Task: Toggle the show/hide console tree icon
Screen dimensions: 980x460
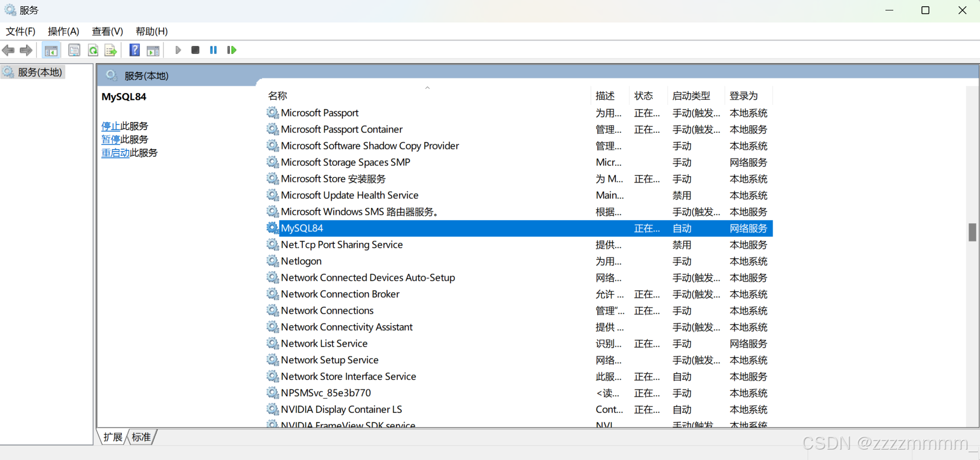Action: point(51,50)
